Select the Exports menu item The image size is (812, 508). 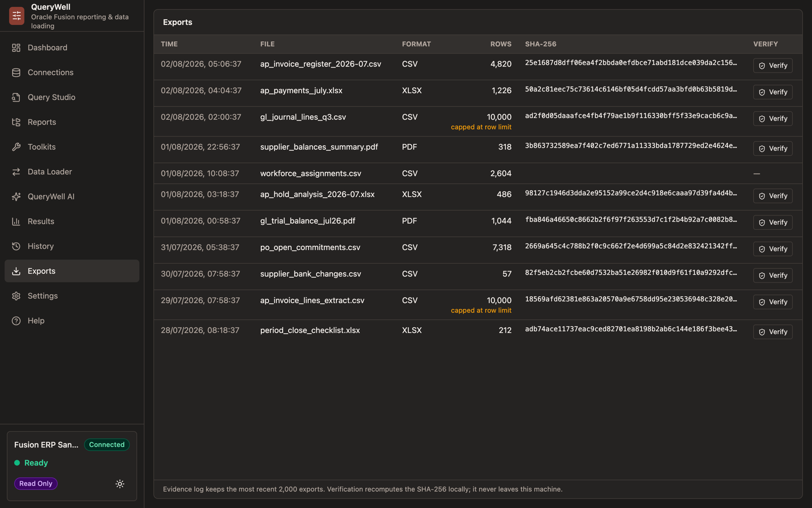tap(72, 271)
